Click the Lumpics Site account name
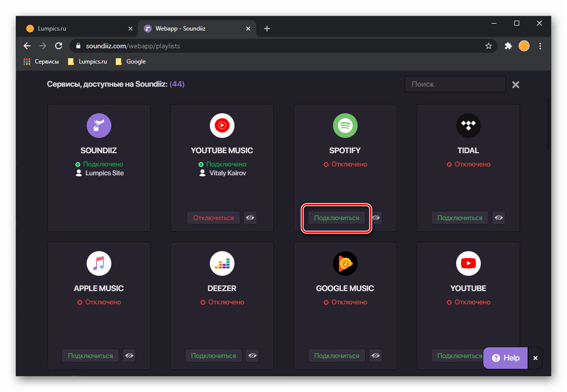This screenshot has height=392, width=567. [104, 173]
